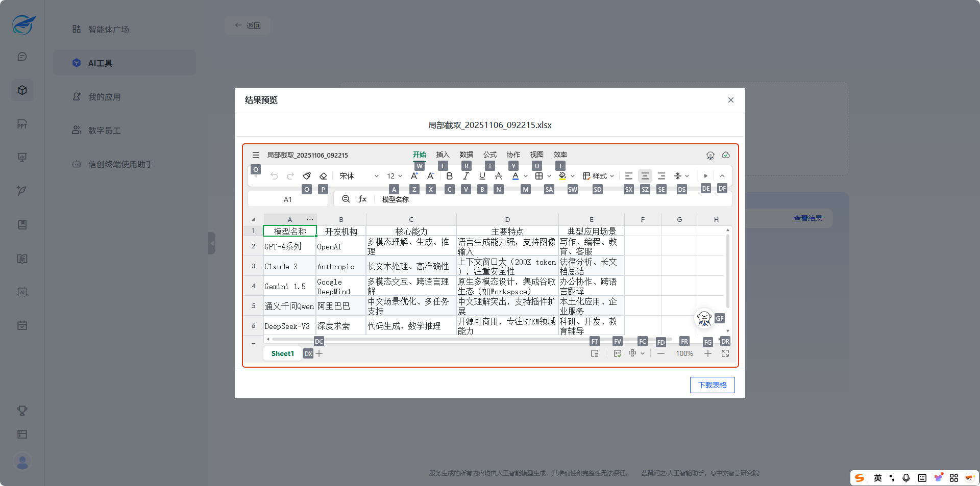Click the 100% zoom level
The image size is (980, 486).
(684, 353)
